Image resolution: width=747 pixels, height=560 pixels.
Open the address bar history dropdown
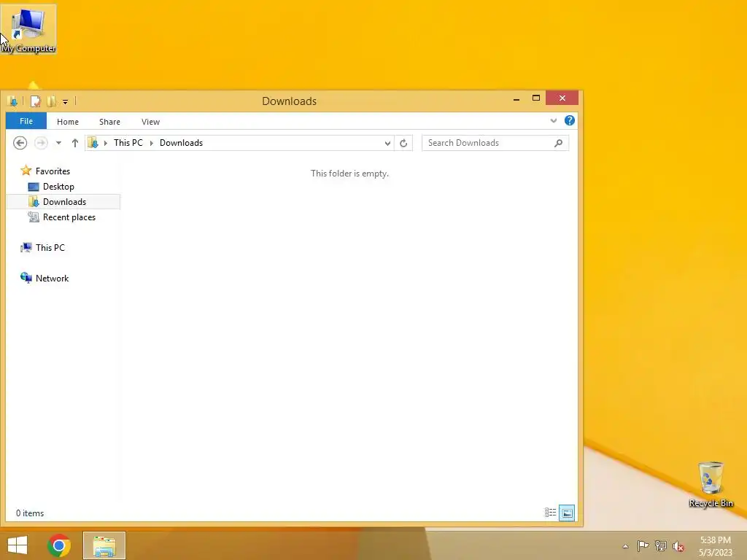387,144
